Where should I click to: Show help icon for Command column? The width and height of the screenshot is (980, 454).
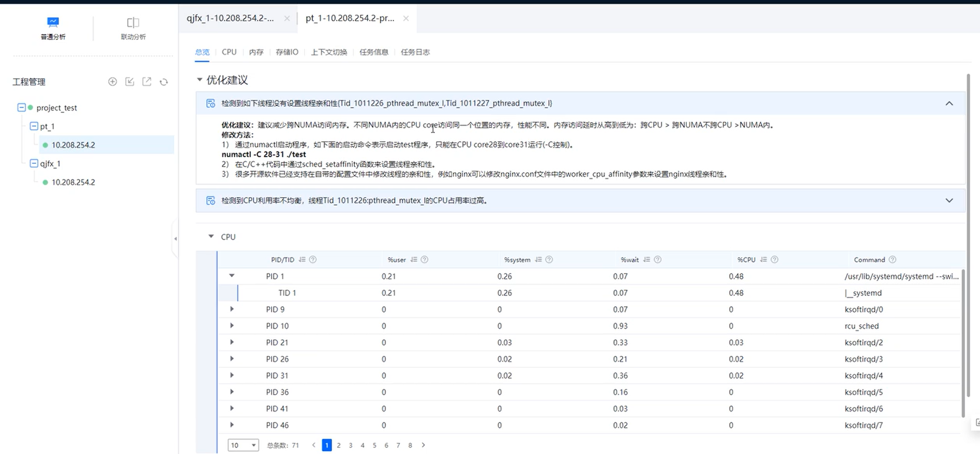[x=893, y=260]
